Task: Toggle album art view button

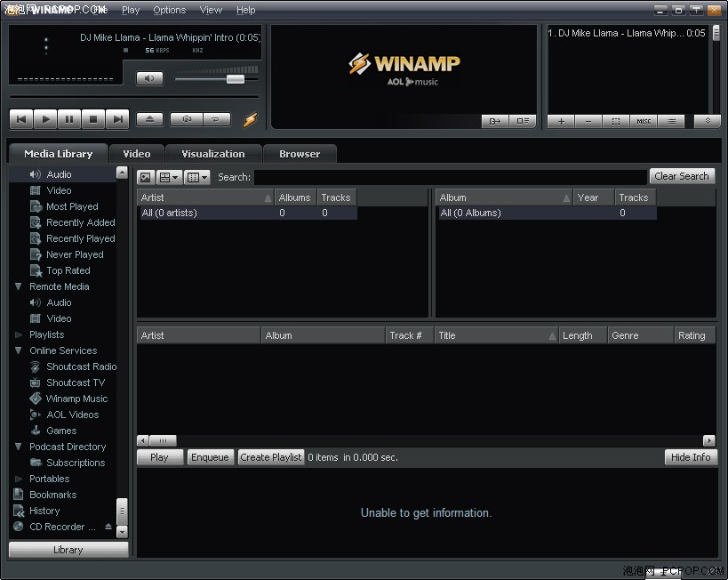Action: [x=145, y=177]
